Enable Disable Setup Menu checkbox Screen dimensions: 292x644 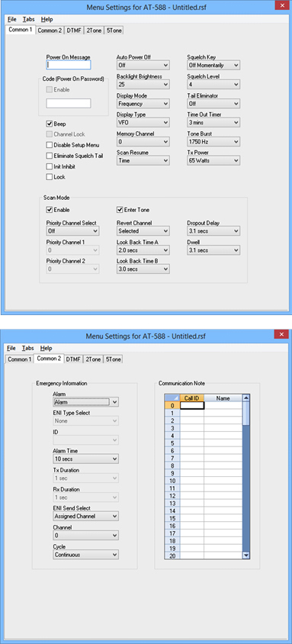(x=50, y=145)
